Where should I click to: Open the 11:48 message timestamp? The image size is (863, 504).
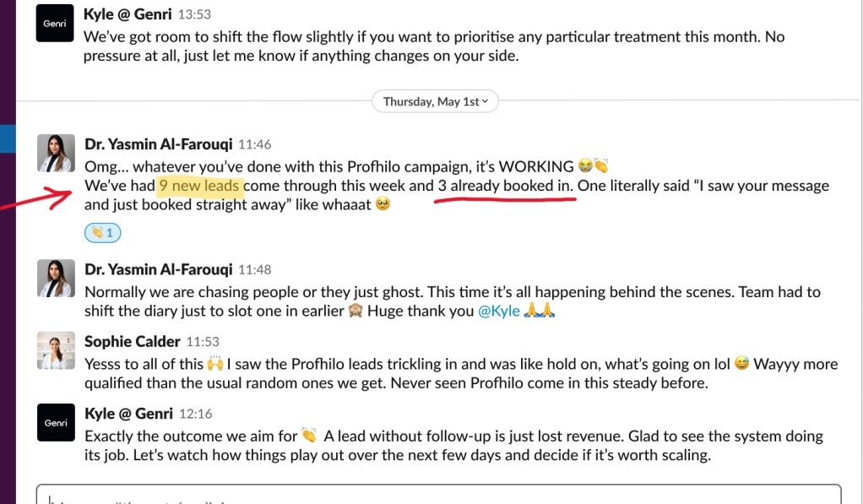coord(254,270)
